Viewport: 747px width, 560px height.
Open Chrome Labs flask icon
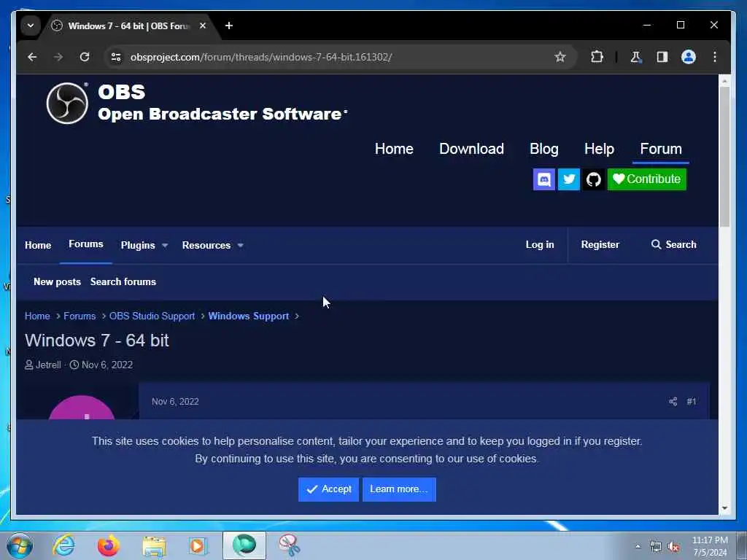click(635, 57)
